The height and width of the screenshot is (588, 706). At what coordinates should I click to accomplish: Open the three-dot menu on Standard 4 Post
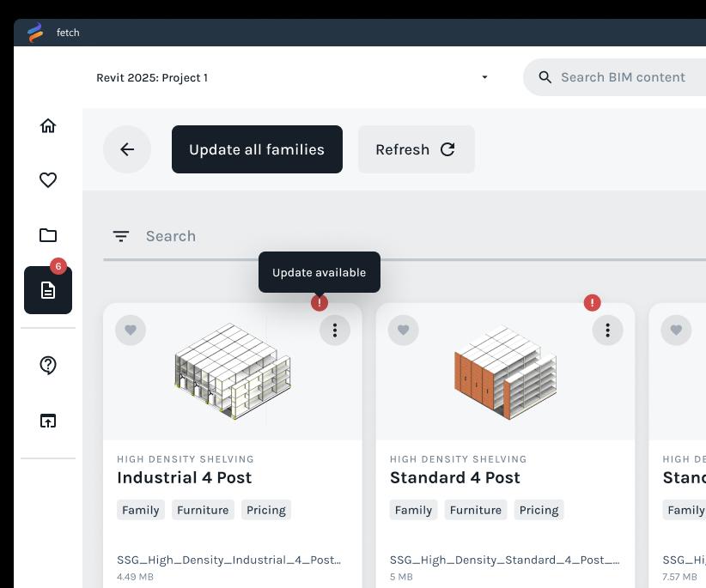point(607,330)
